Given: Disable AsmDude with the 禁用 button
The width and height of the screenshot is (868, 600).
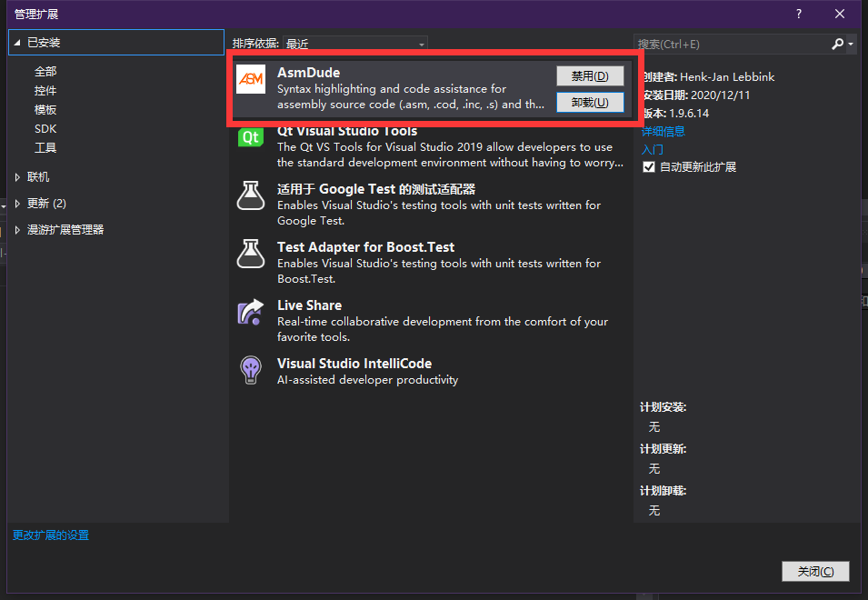Looking at the screenshot, I should pyautogui.click(x=590, y=75).
